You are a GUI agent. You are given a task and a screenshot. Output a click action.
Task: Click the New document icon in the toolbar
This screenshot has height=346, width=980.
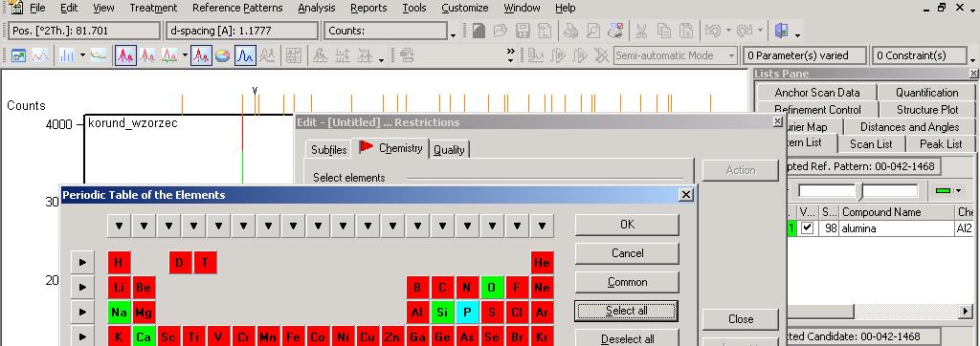[x=479, y=31]
